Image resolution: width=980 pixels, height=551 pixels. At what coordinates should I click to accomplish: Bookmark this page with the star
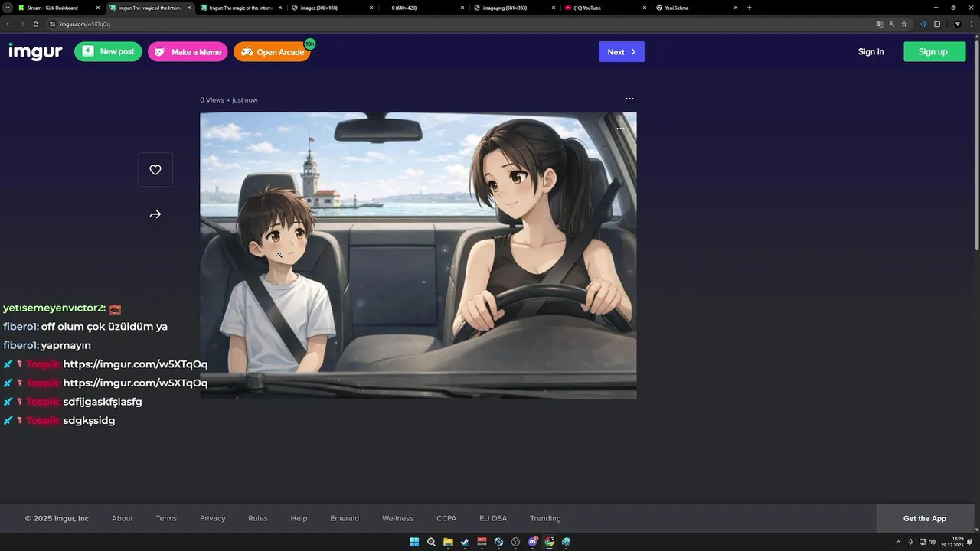coord(904,24)
